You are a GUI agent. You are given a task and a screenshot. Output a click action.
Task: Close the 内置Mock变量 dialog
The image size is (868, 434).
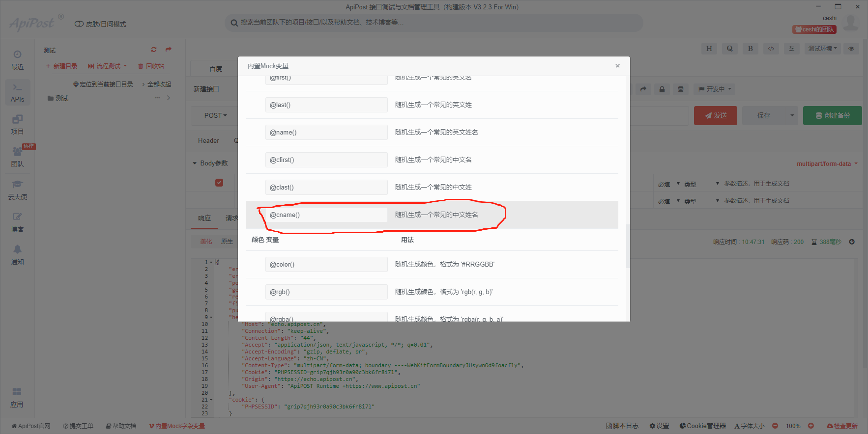click(618, 66)
